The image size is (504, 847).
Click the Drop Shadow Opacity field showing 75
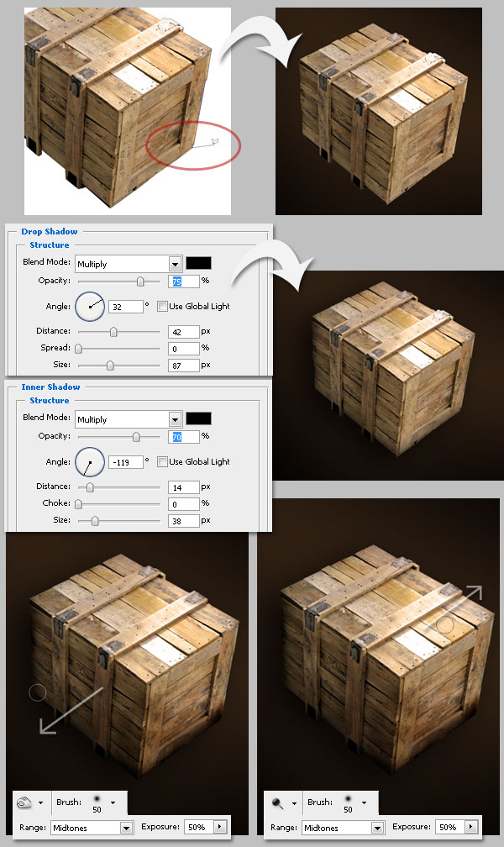point(184,281)
